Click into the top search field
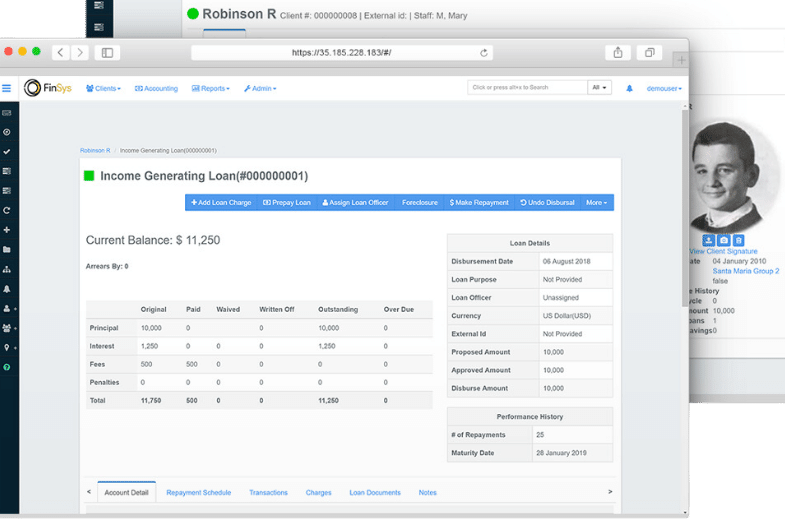Viewport: 785px width, 521px height. click(x=527, y=88)
